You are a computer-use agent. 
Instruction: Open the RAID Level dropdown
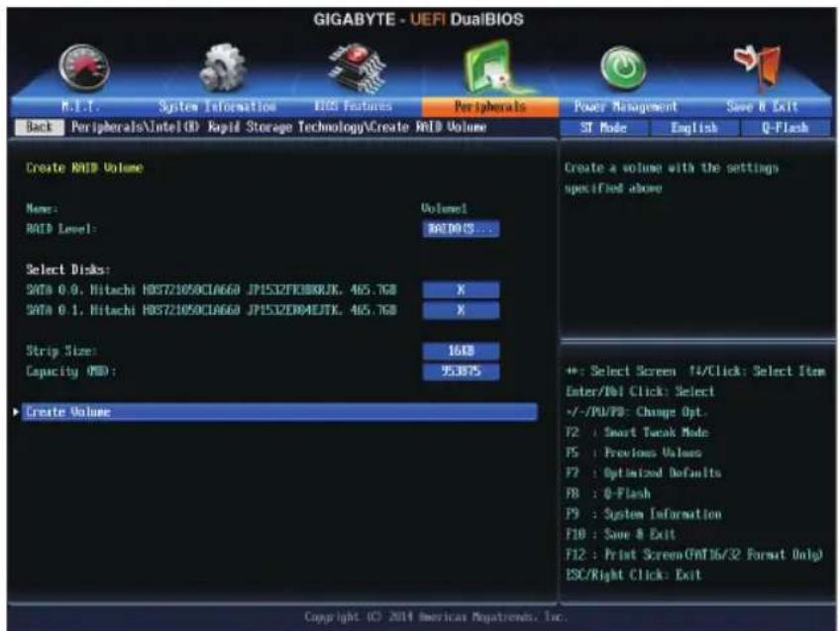[461, 229]
